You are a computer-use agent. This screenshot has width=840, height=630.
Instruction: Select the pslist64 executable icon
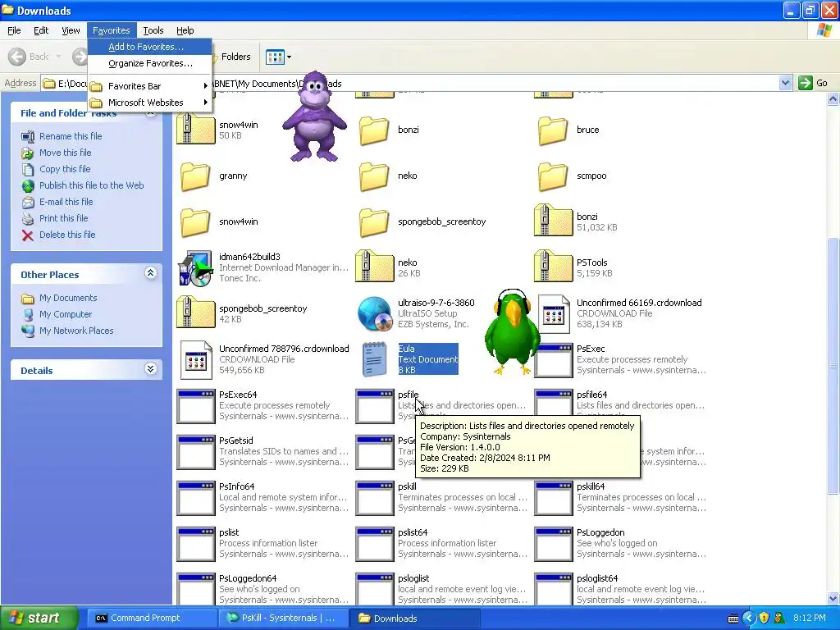375,545
